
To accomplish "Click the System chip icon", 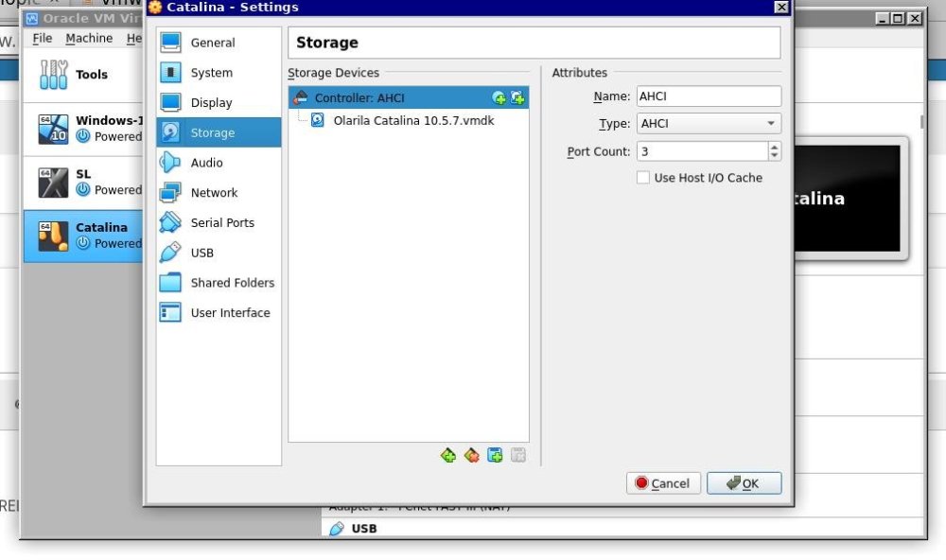I will point(170,73).
